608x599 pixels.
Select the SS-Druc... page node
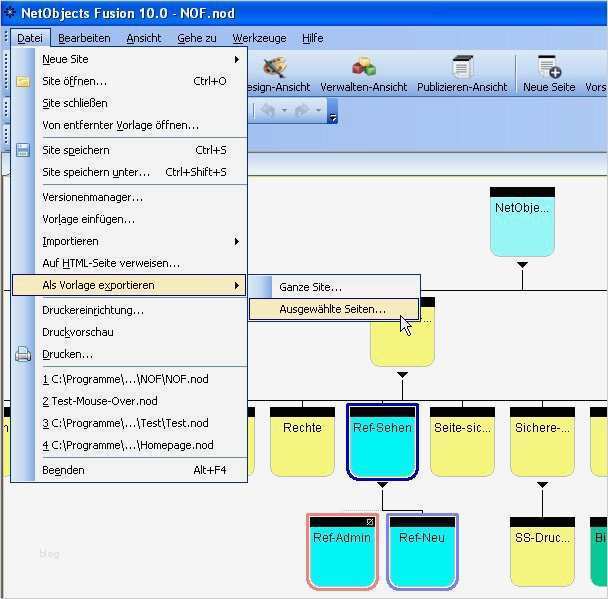542,552
